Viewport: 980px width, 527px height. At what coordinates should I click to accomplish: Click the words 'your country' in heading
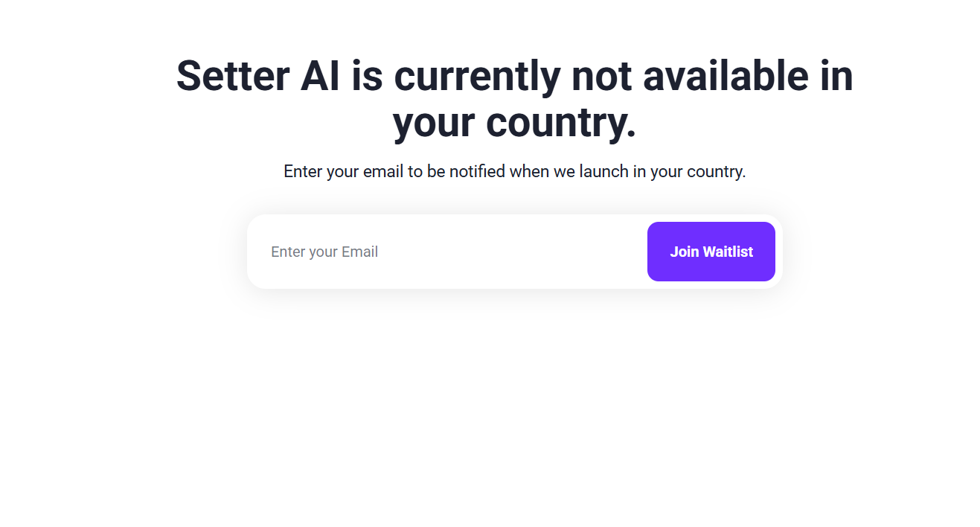click(513, 123)
